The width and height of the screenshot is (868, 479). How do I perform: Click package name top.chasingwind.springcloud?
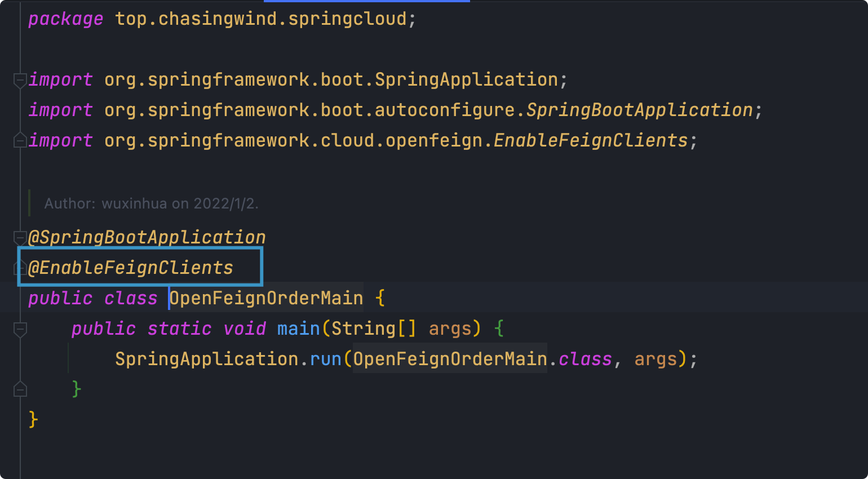260,19
